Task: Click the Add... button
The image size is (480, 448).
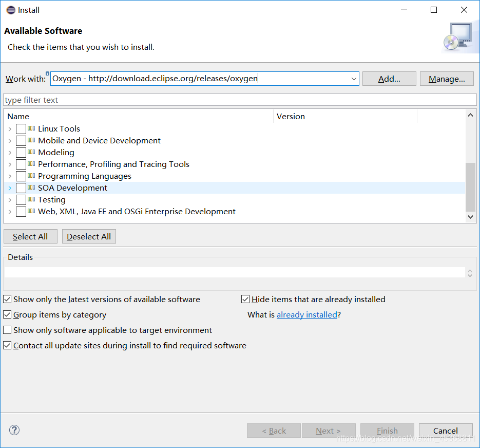Action: [x=389, y=79]
